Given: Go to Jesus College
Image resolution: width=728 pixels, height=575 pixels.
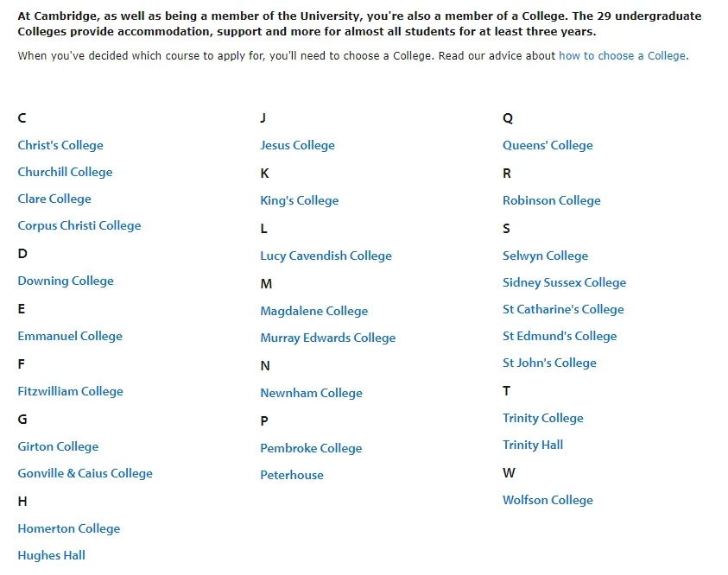Looking at the screenshot, I should [297, 145].
